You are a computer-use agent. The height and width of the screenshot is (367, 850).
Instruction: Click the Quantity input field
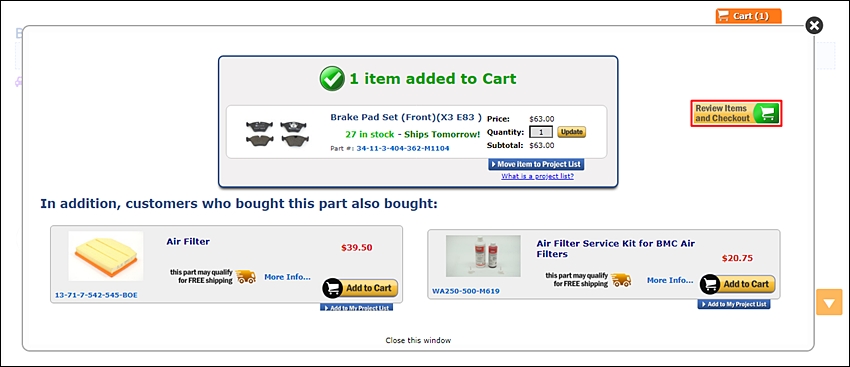pyautogui.click(x=542, y=132)
